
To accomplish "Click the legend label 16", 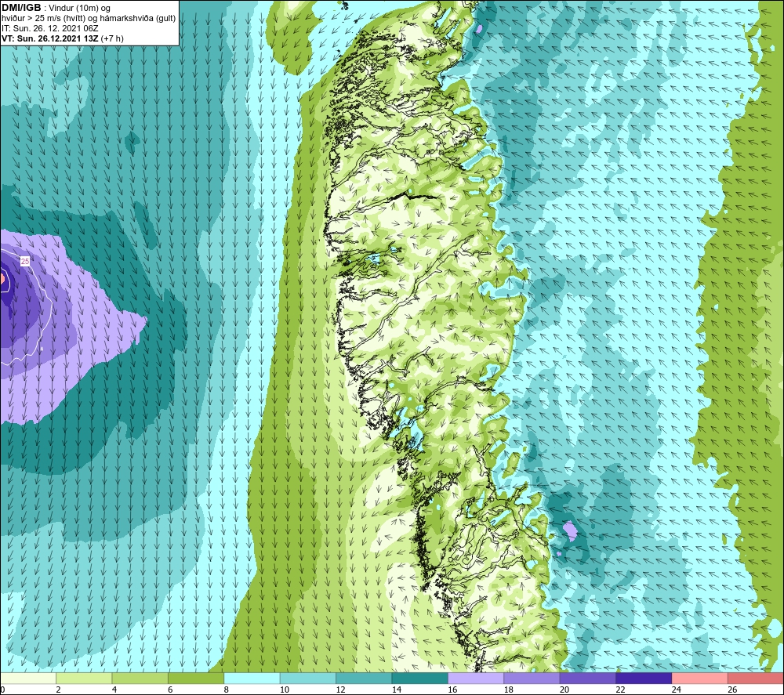I will 452,690.
